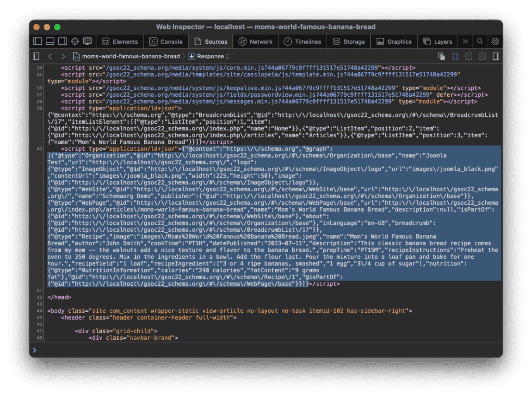Screen dimensions: 532x396
Task: Dock the inspector to the bottom
Action: (50, 42)
